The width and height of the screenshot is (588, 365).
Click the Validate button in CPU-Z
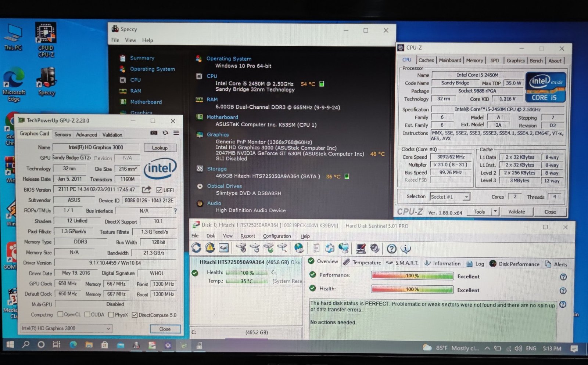(x=516, y=212)
